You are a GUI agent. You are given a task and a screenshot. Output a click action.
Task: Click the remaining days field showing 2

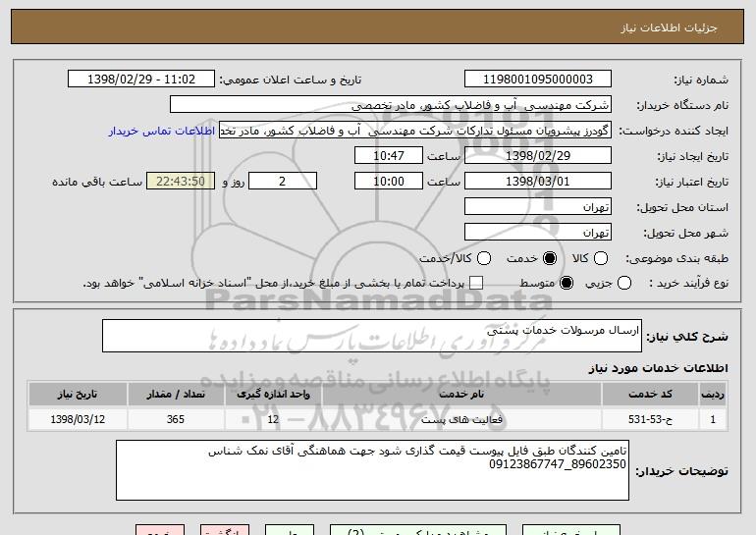click(283, 182)
